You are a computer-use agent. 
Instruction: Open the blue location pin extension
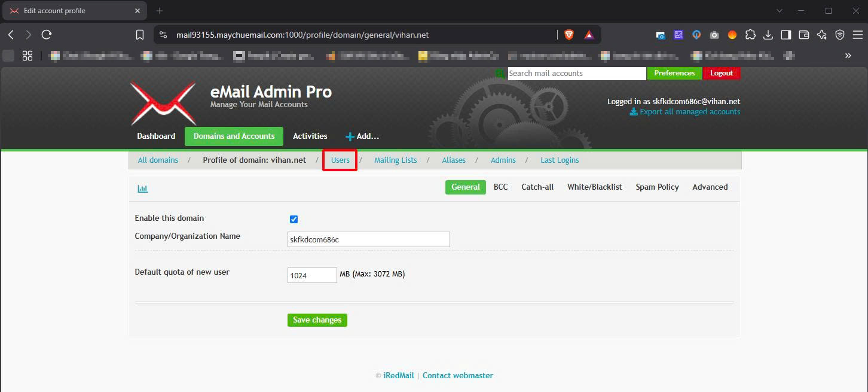click(696, 35)
